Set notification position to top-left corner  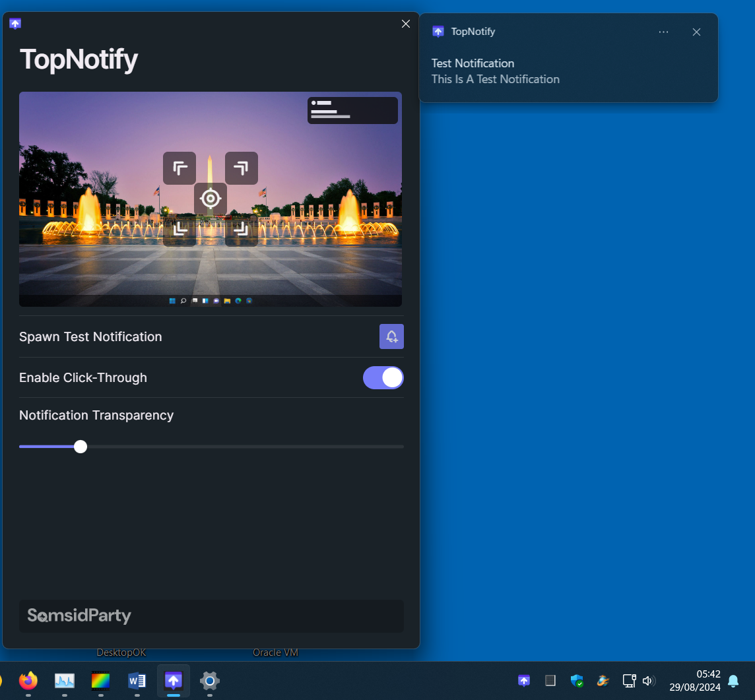click(179, 168)
